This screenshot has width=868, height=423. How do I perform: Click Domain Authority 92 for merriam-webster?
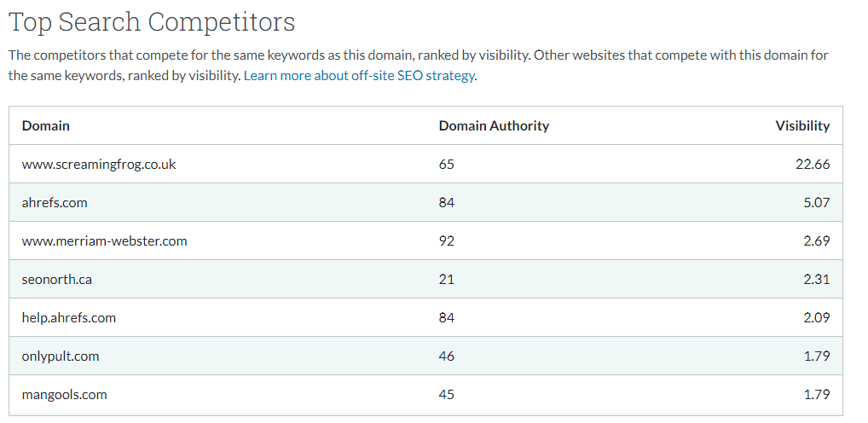pos(447,240)
